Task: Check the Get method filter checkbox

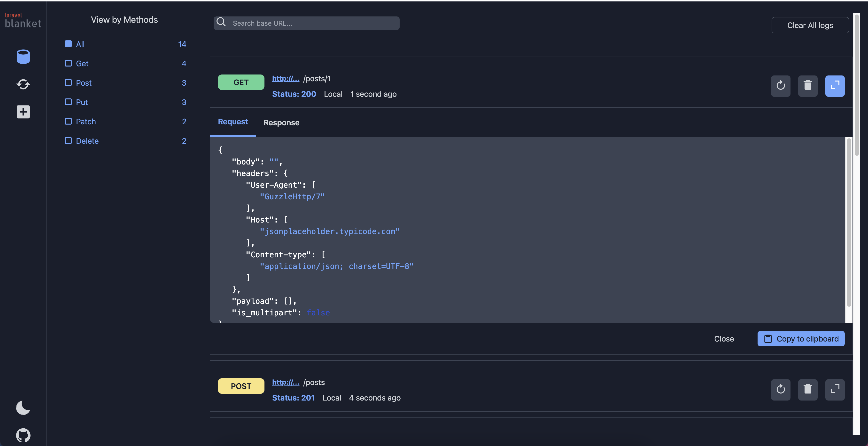Action: 68,63
